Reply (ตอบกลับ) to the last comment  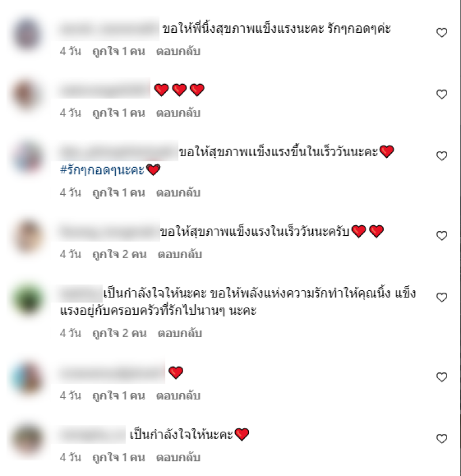[178, 458]
